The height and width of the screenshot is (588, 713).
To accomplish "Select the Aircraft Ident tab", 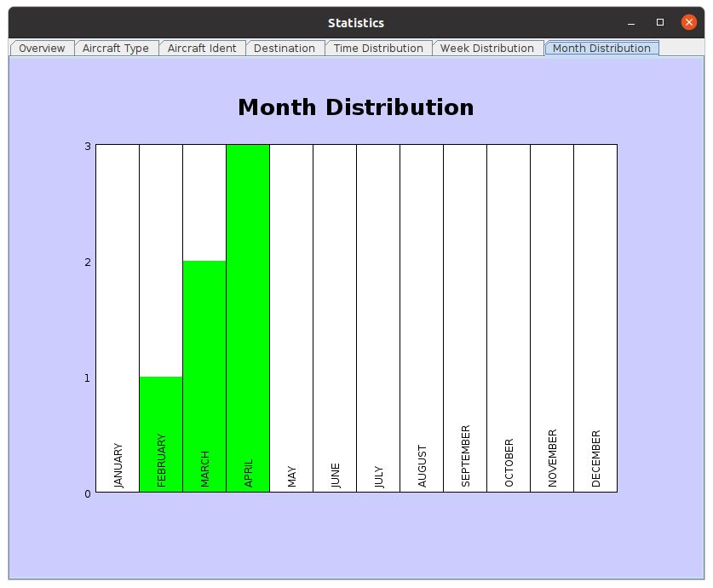I will click(202, 49).
